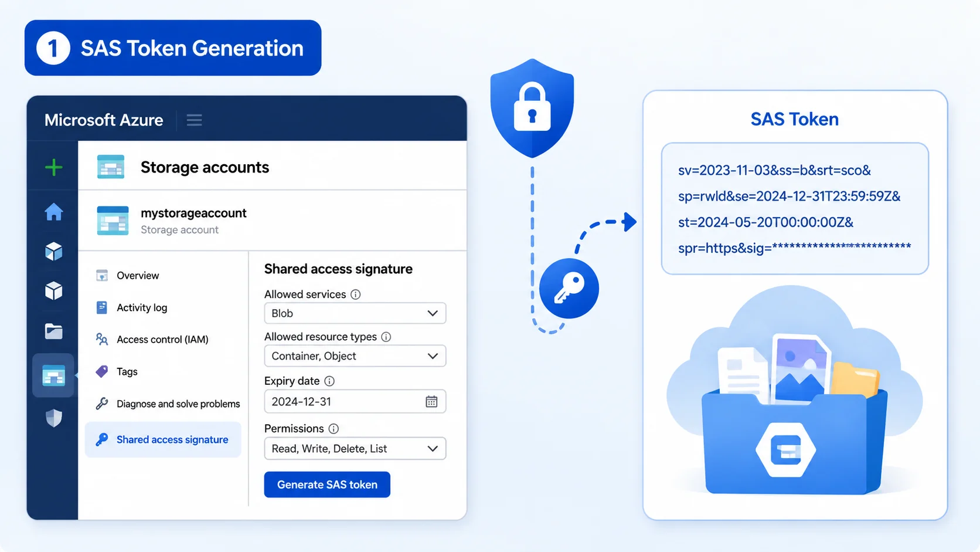980x552 pixels.
Task: Click the 'Allowed services' label
Action: click(x=305, y=294)
